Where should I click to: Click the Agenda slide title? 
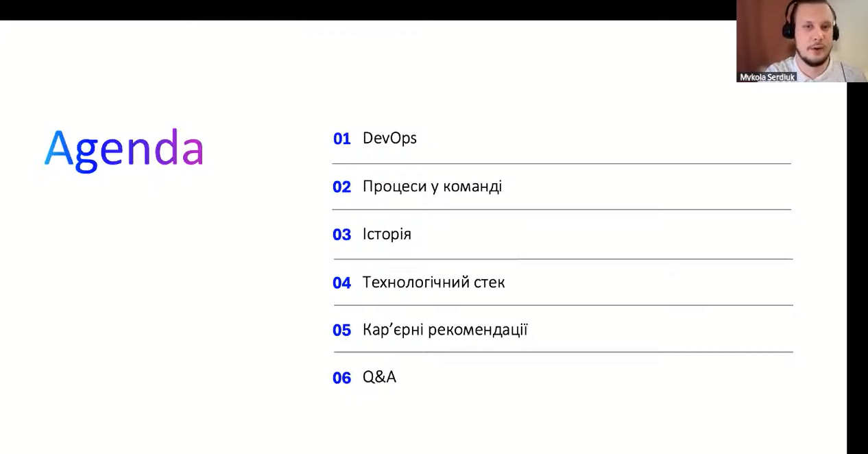(x=123, y=148)
